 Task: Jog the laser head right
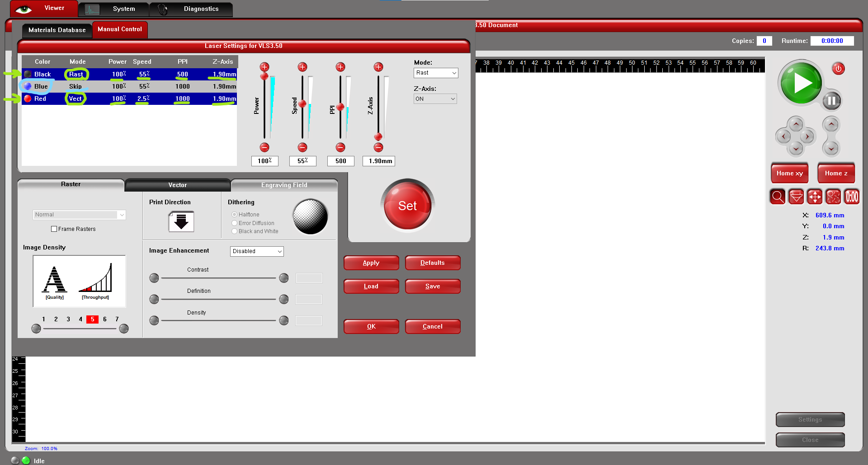[x=807, y=136]
